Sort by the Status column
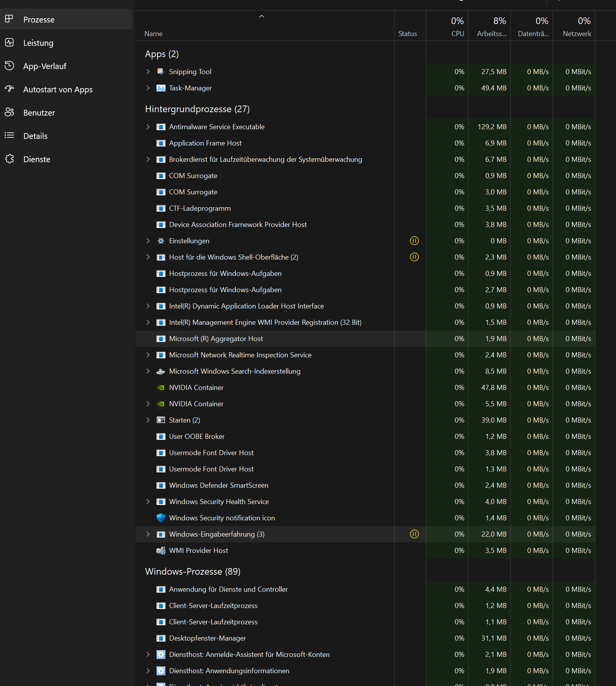 click(x=410, y=26)
